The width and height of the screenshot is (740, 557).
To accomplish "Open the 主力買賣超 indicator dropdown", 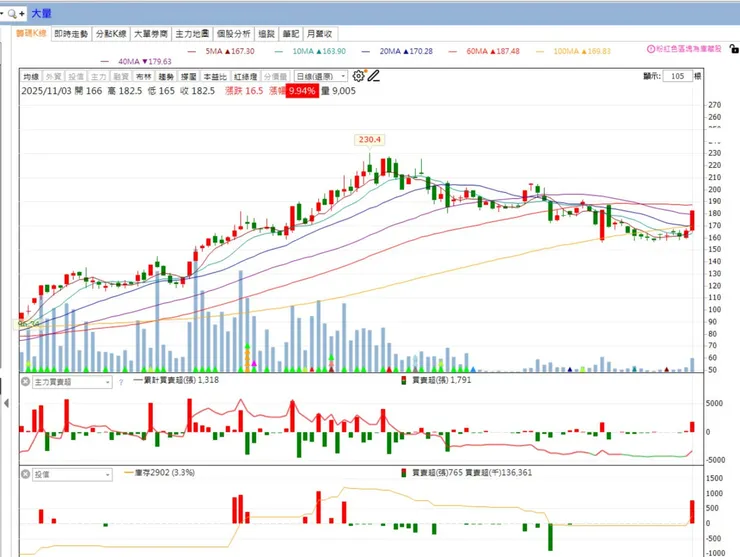I will click(72, 382).
